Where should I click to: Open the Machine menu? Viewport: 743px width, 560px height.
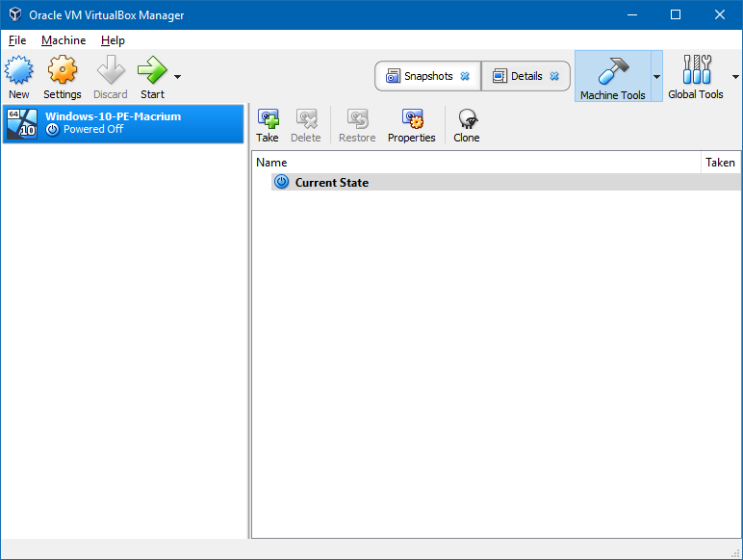64,40
